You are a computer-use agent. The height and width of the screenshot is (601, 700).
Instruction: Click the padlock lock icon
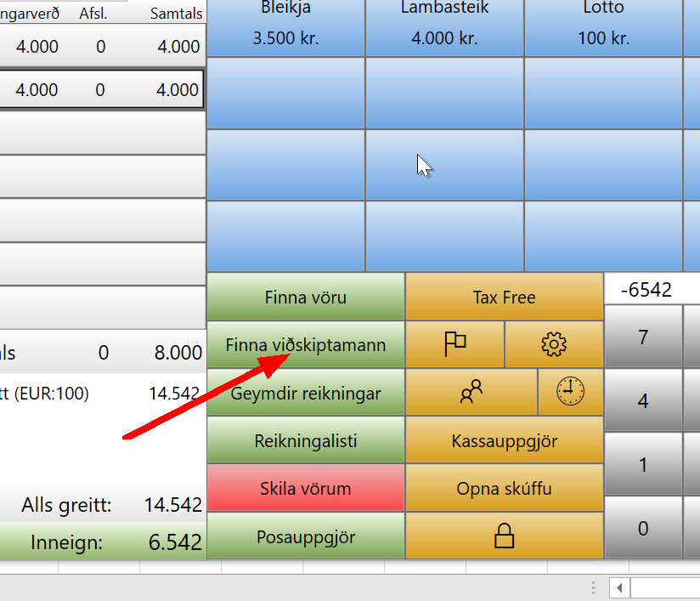504,536
